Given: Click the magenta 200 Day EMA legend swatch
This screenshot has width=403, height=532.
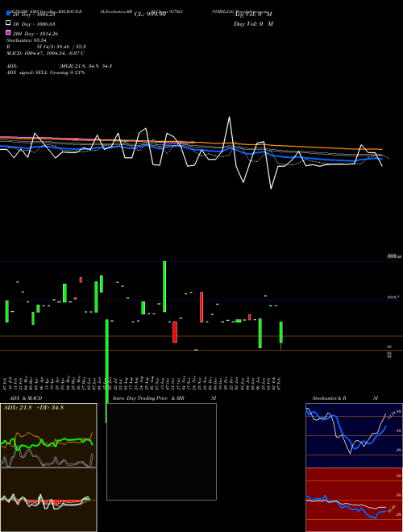Looking at the screenshot, I should tap(8, 32).
